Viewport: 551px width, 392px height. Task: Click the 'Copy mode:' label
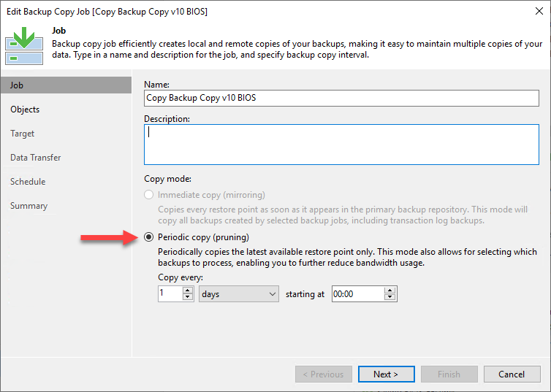point(167,179)
